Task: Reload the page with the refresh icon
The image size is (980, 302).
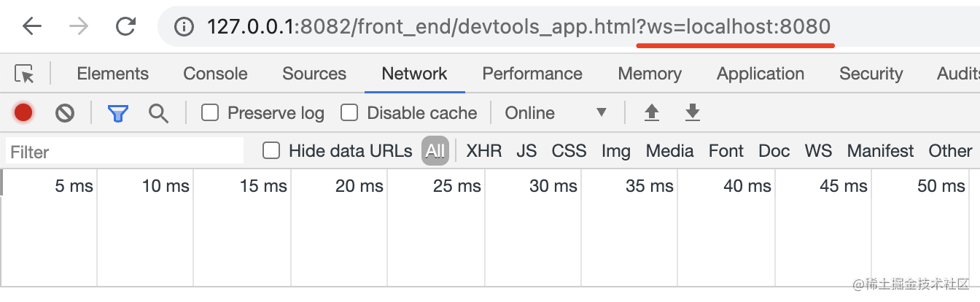Action: (125, 27)
